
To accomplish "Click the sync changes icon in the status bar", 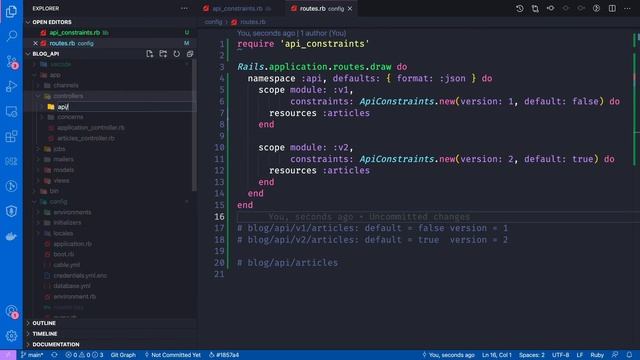I will pyautogui.click(x=54, y=355).
